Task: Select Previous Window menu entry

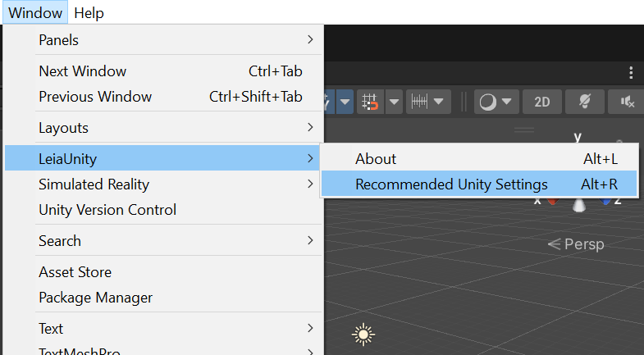Action: [x=163, y=97]
